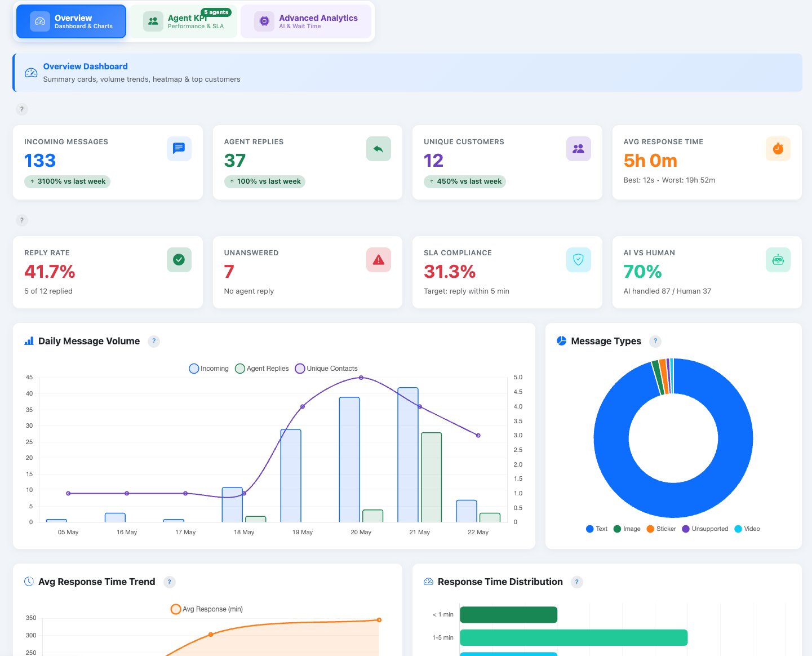The image size is (812, 656).
Task: Click the 41.7% reply rate value
Action: tap(50, 272)
